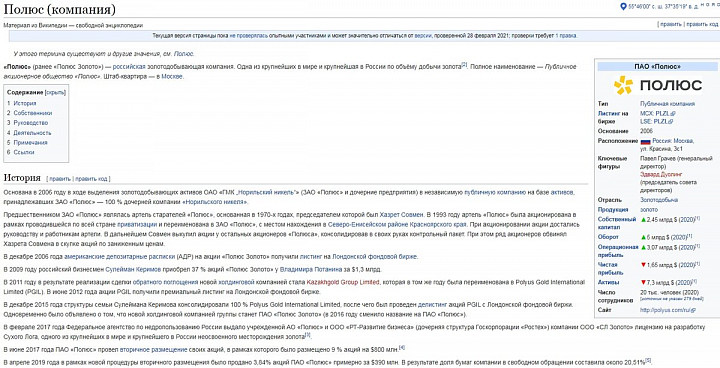Open 'российская' link in intro

tap(129, 67)
